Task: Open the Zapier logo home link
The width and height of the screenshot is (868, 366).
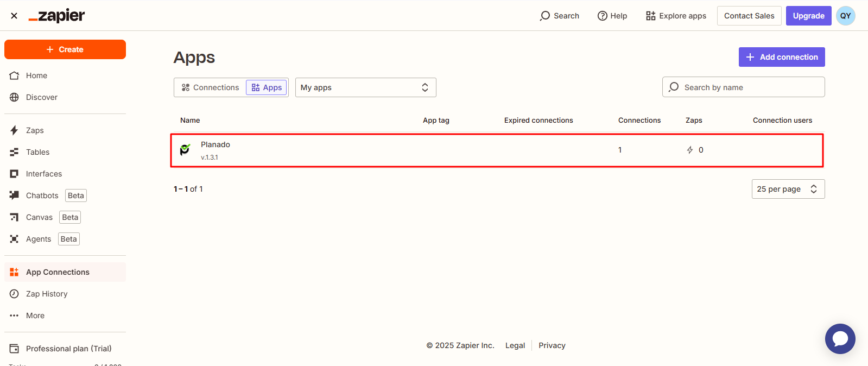Action: (x=56, y=16)
